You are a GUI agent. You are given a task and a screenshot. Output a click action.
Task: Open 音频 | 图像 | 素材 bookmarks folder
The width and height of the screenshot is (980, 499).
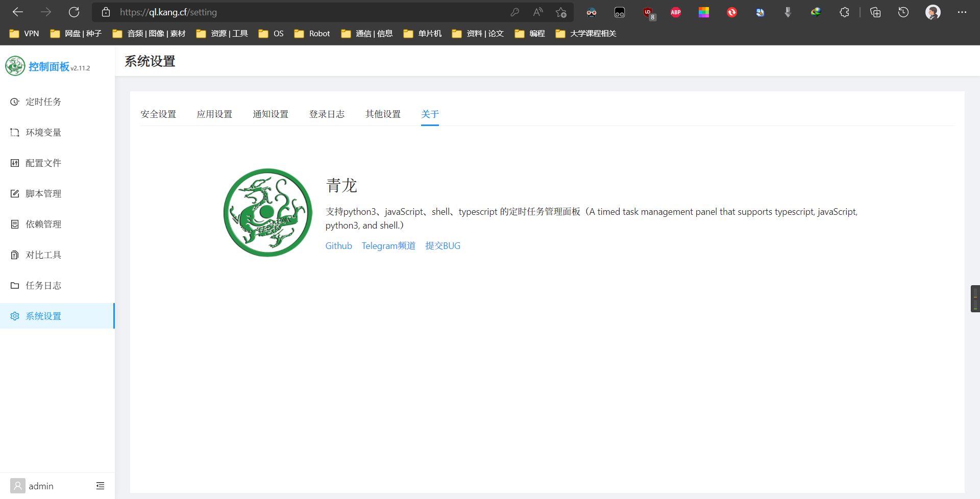tap(149, 34)
